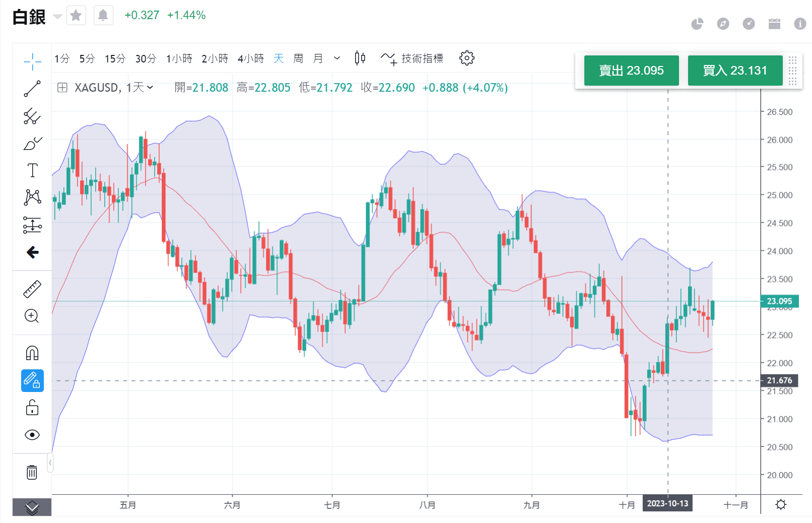Click the 2023-10-13 date marker

pyautogui.click(x=667, y=503)
